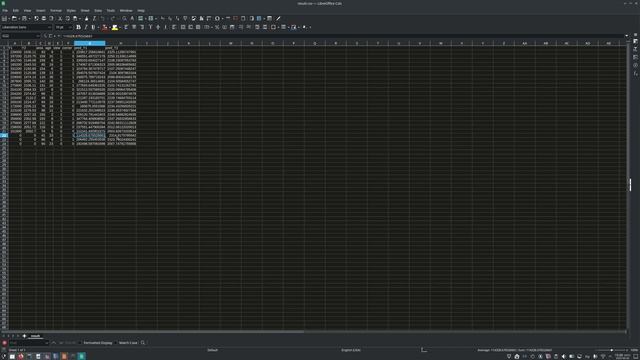Click Find and Replace icon in the find bar

(x=143, y=343)
